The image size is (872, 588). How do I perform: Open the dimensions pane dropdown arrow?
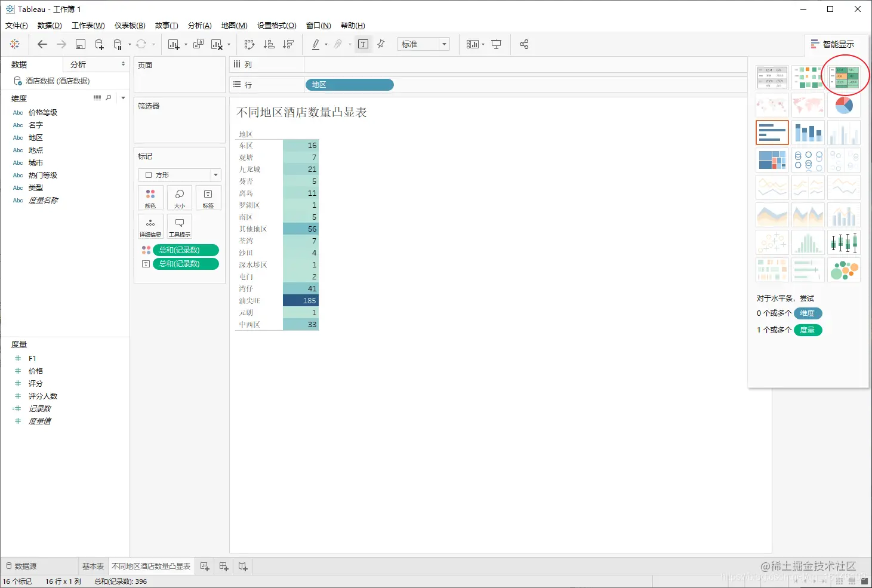(x=123, y=98)
